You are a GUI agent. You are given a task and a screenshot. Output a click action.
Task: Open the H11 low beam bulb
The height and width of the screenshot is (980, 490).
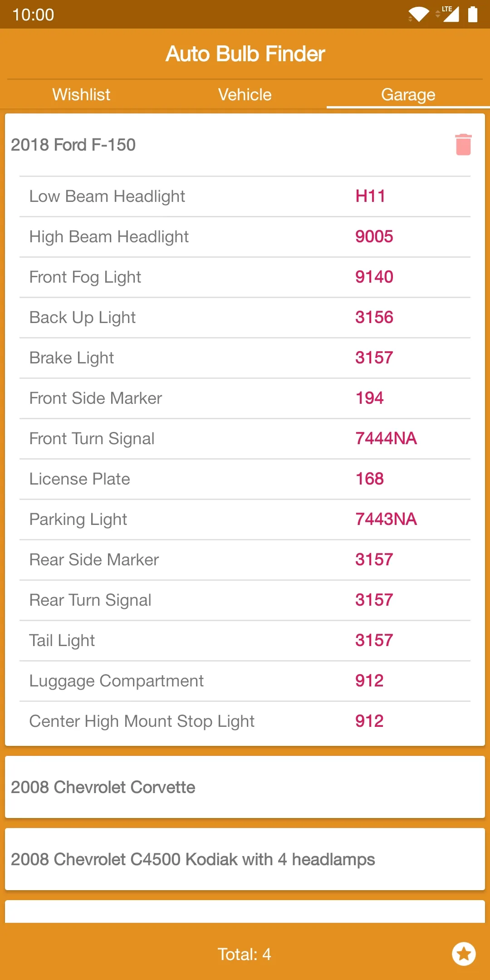click(370, 196)
